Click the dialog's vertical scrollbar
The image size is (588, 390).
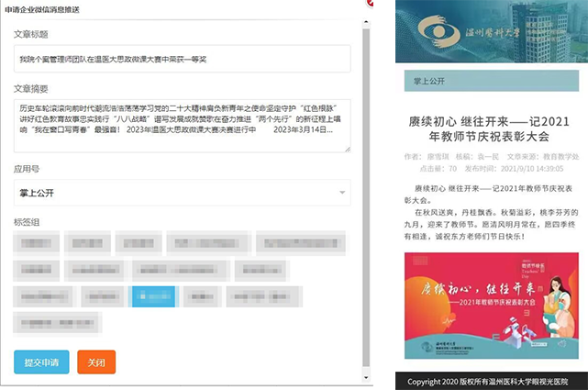click(x=368, y=184)
